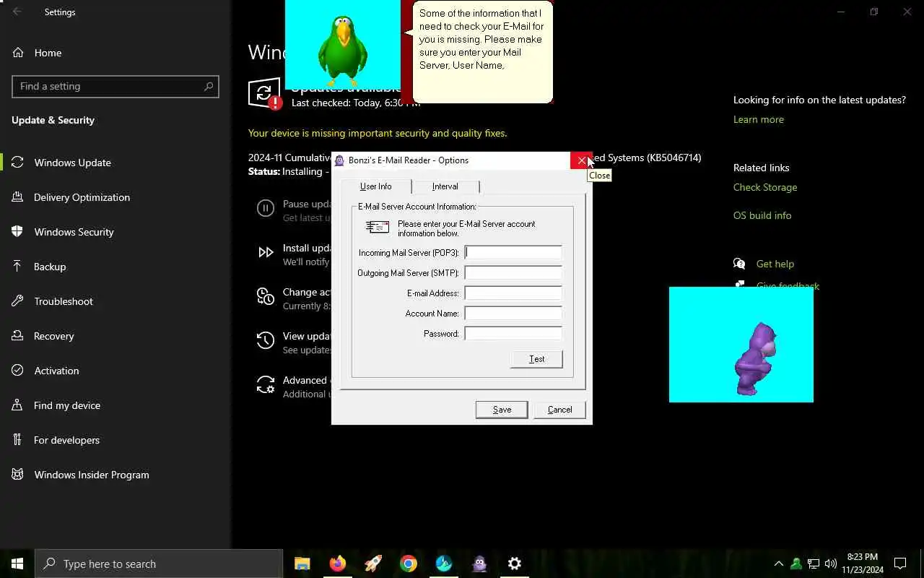The width and height of the screenshot is (924, 578).
Task: Click the Windows Update sidebar icon
Action: tap(17, 163)
